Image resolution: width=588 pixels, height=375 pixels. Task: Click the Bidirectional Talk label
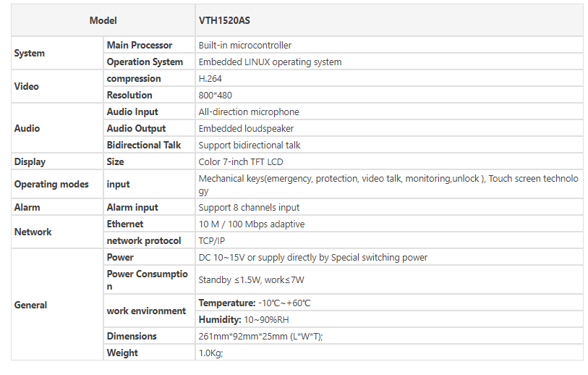(144, 145)
